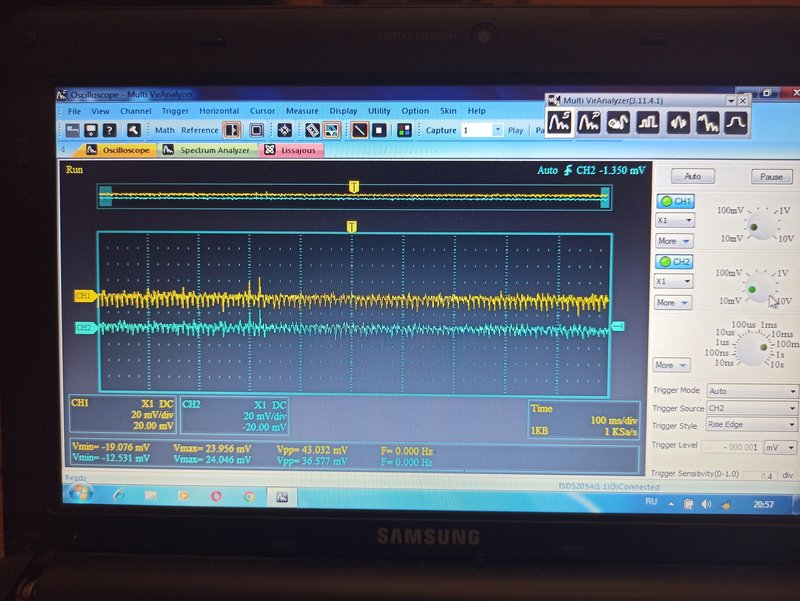Select the dot draw mode icon
Viewport: 800px width, 601px height.
[x=379, y=131]
